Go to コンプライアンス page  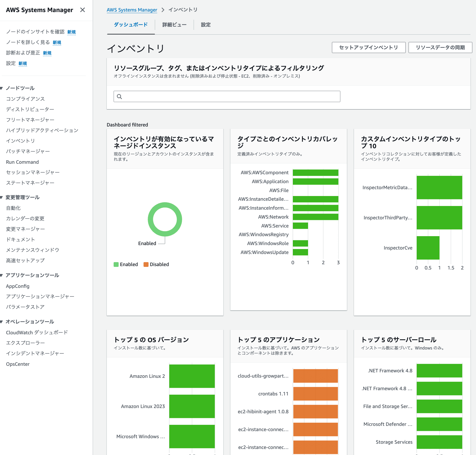[25, 99]
